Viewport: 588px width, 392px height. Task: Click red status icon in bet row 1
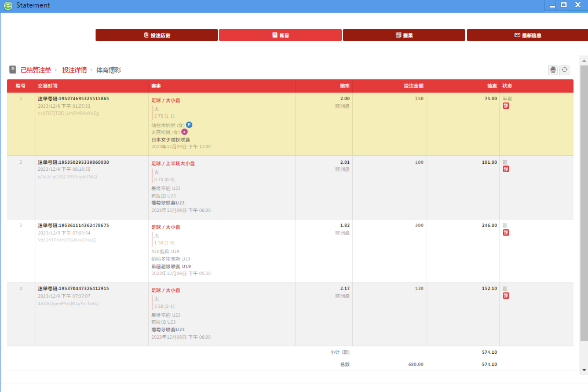pos(506,106)
